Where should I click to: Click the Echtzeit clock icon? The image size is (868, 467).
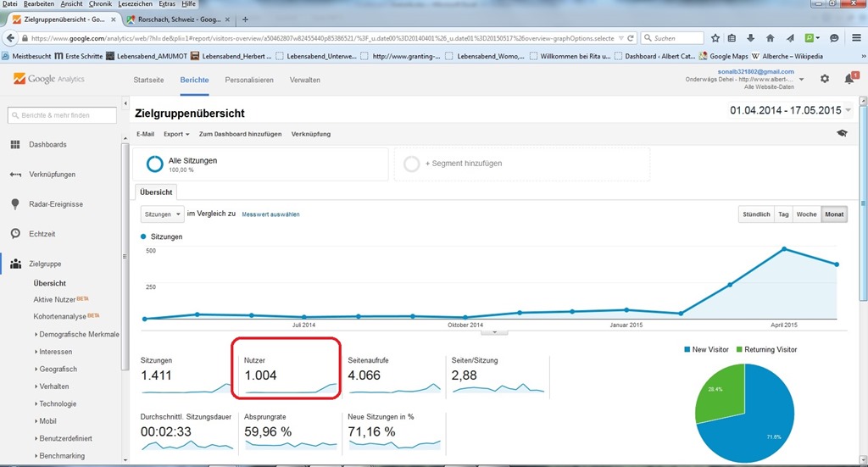tap(15, 234)
